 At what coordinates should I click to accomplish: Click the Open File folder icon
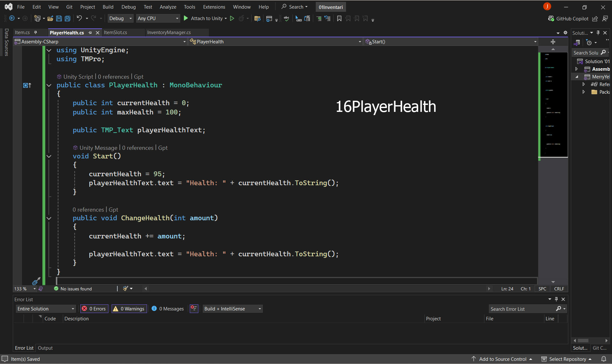click(50, 18)
